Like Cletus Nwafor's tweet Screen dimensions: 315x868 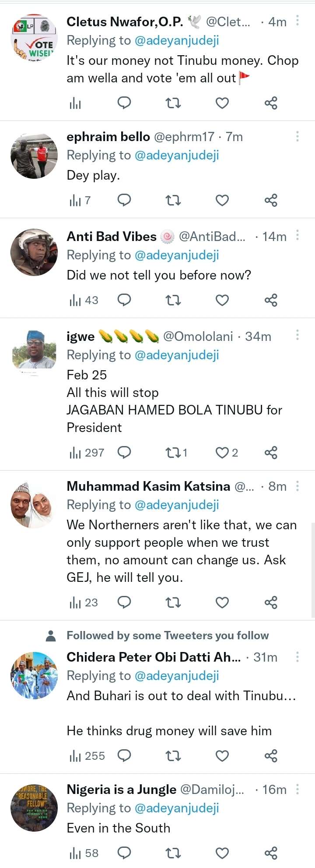click(x=222, y=103)
